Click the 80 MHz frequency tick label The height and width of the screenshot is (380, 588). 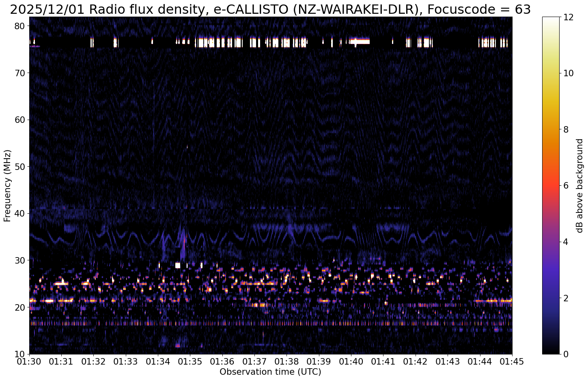20,26
